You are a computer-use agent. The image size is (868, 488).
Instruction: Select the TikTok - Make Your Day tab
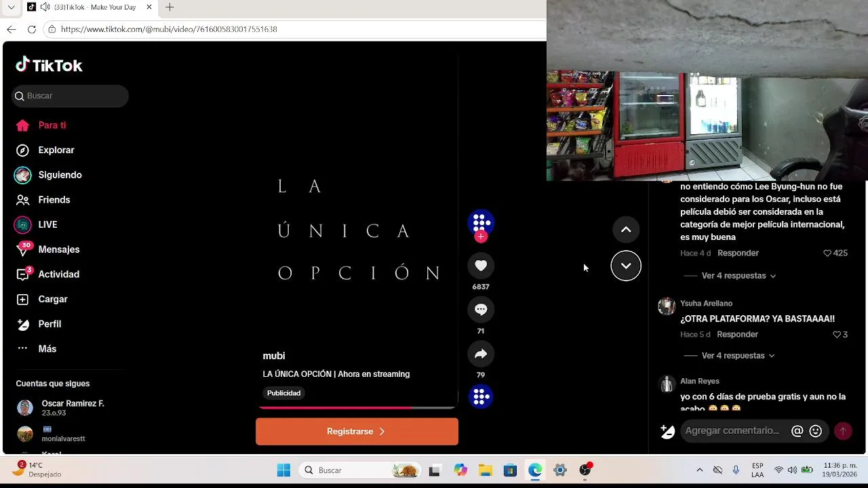pyautogui.click(x=90, y=7)
